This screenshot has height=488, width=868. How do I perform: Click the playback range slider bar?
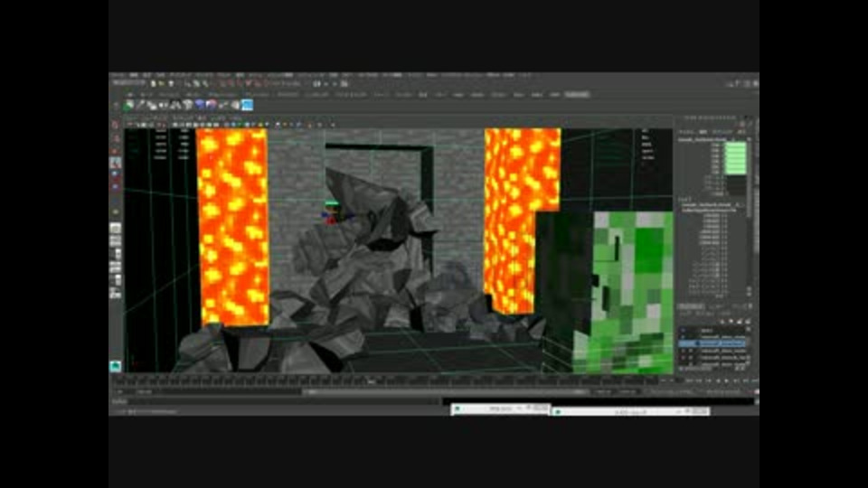[x=446, y=391]
